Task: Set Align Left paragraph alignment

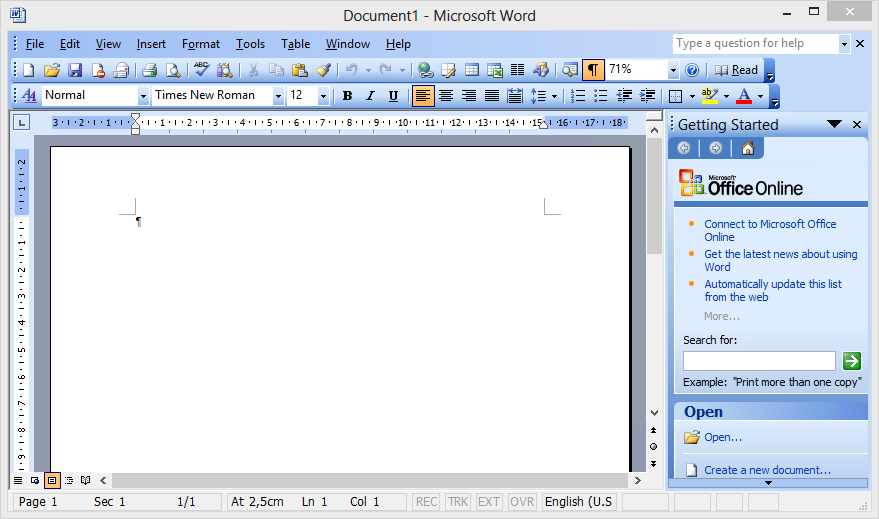Action: [x=423, y=96]
